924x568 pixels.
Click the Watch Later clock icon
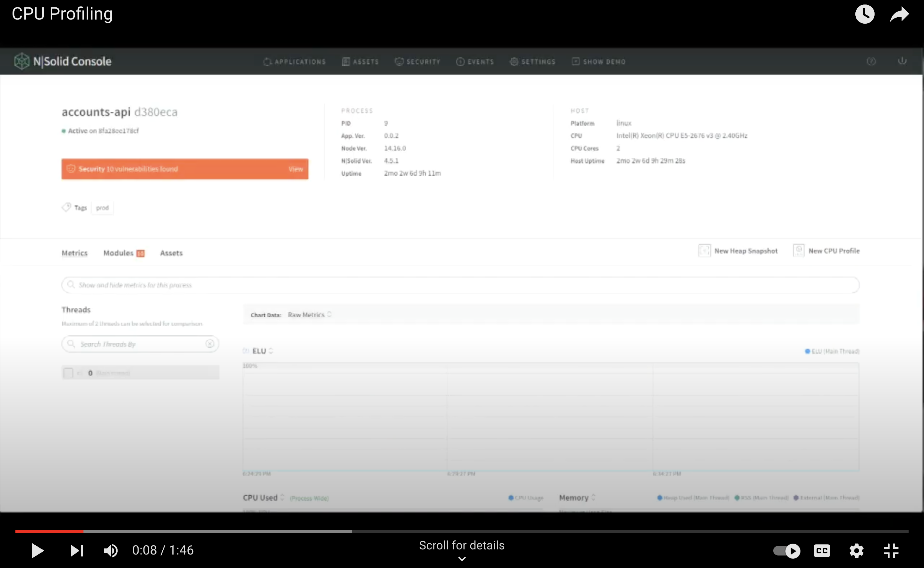coord(864,14)
